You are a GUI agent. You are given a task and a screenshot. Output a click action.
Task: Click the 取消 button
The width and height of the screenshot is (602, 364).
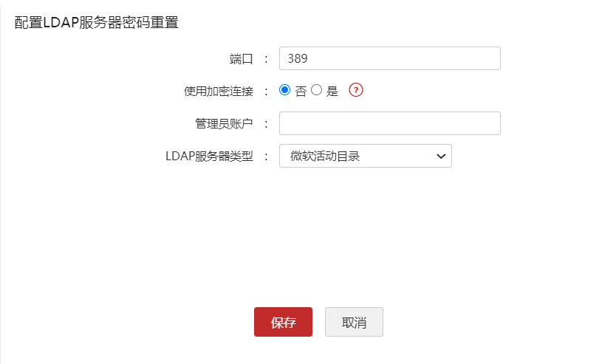(x=354, y=322)
